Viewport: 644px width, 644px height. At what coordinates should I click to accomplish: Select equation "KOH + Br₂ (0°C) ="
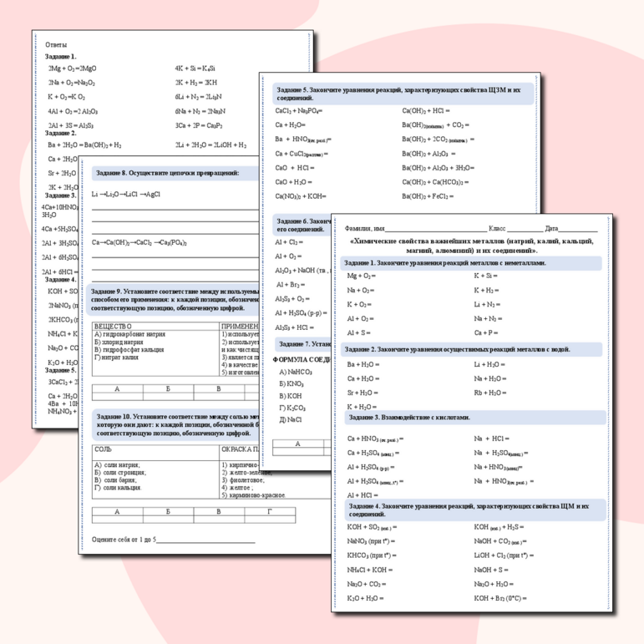tap(500, 598)
